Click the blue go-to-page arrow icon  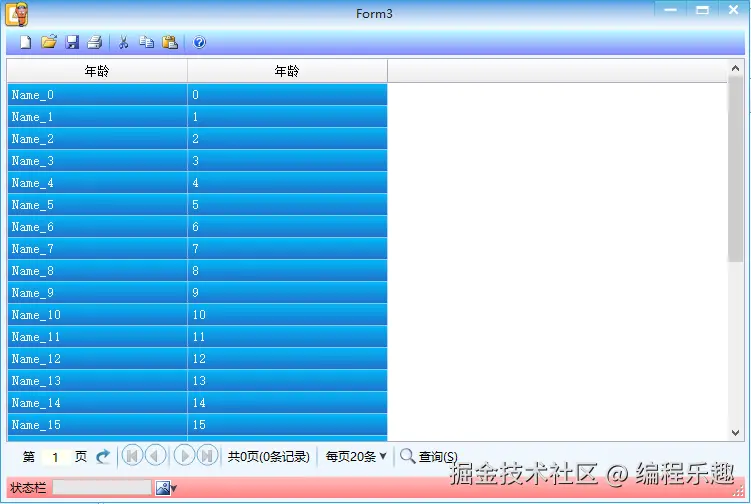(x=103, y=457)
